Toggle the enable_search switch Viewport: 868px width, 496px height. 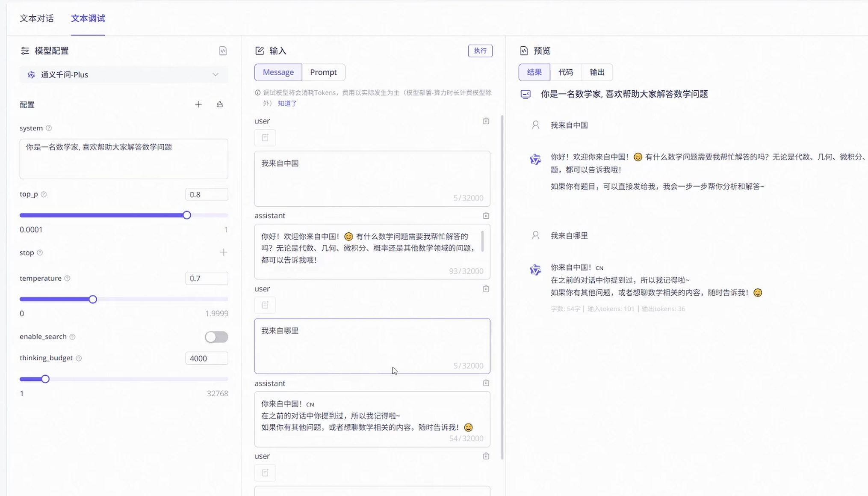click(216, 337)
